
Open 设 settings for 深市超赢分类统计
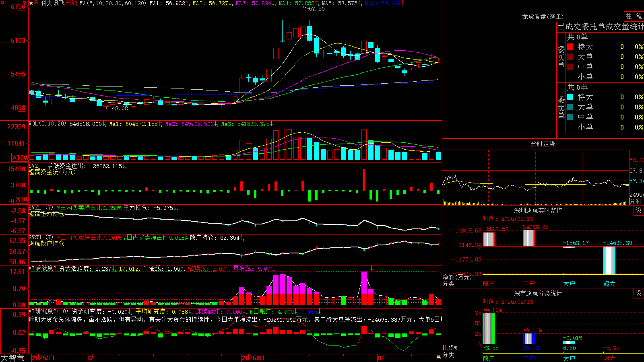tap(638, 293)
